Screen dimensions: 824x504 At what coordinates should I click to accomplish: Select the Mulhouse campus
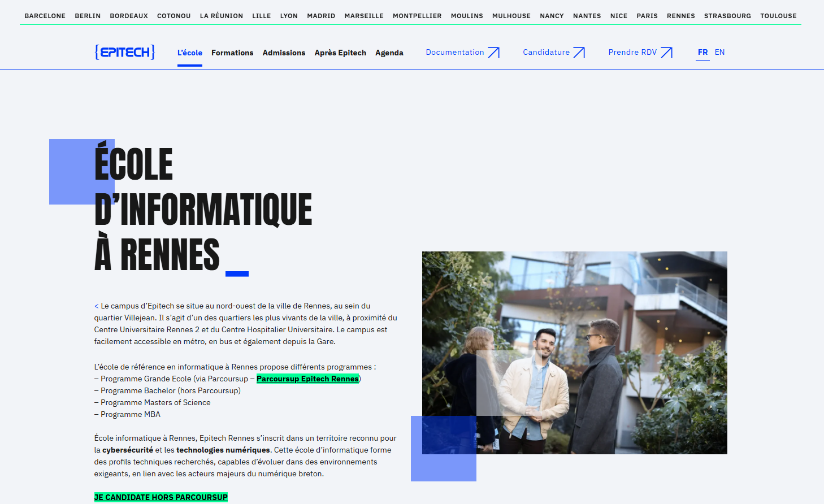tap(511, 16)
